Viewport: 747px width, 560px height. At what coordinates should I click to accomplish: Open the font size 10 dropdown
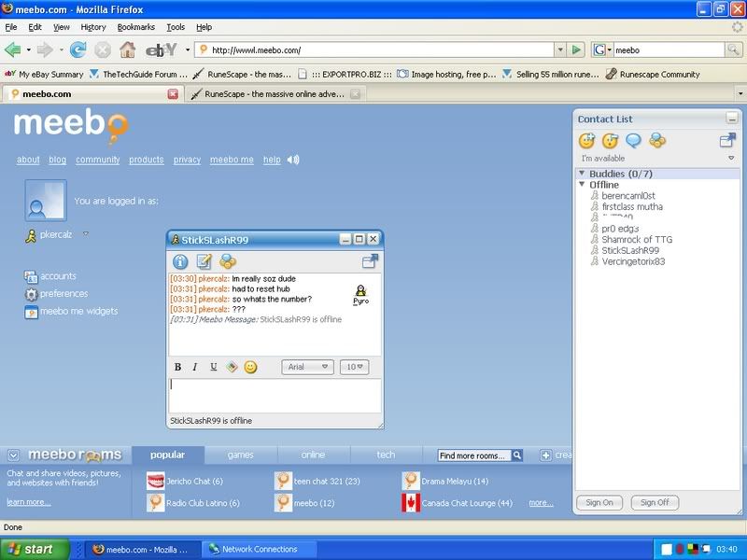tap(354, 367)
